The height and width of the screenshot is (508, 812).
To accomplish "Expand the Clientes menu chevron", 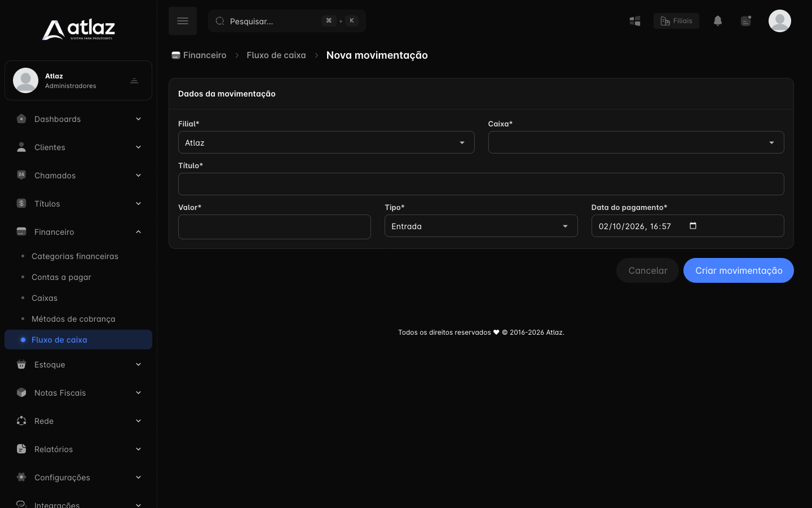I will point(138,147).
